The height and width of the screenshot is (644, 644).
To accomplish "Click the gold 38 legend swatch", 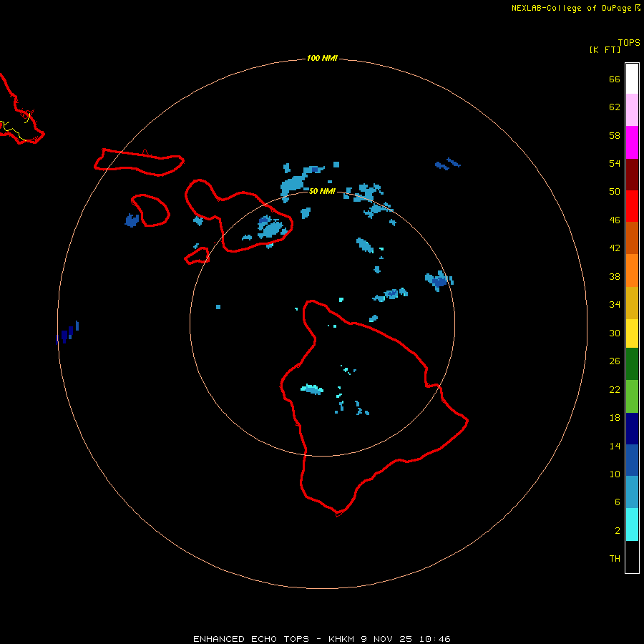I will click(x=632, y=303).
